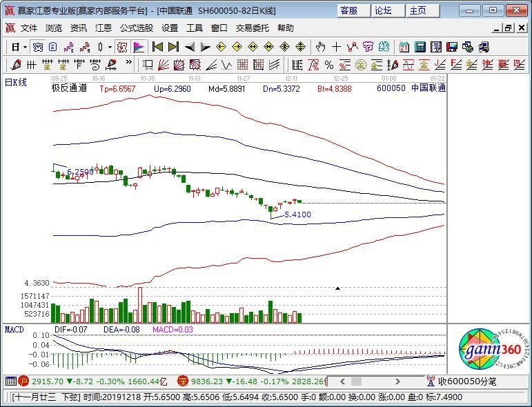This screenshot has width=532, height=407.
Task: Toggle the 权 adjust-price icon
Action: tap(122, 47)
